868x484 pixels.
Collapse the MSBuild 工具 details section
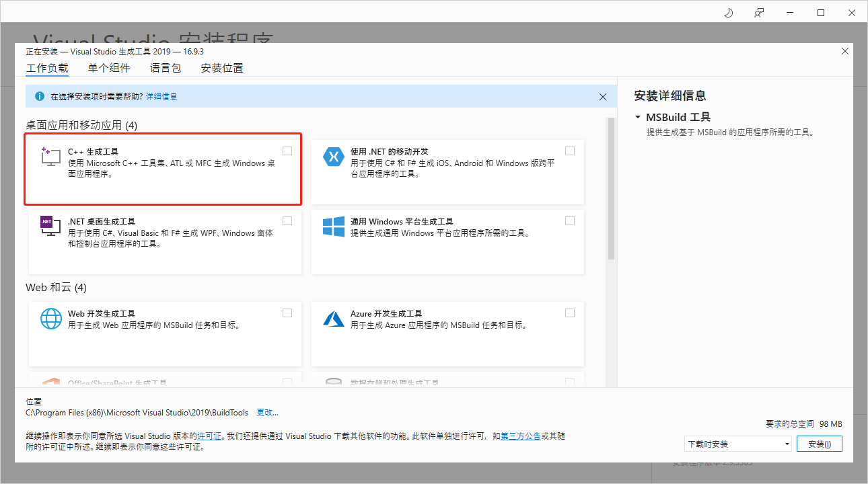point(638,117)
